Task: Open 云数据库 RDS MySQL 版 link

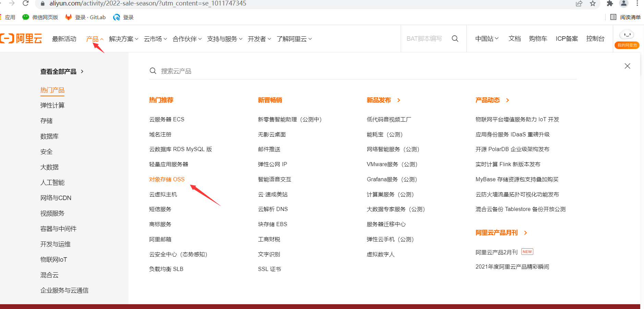Action: point(181,149)
